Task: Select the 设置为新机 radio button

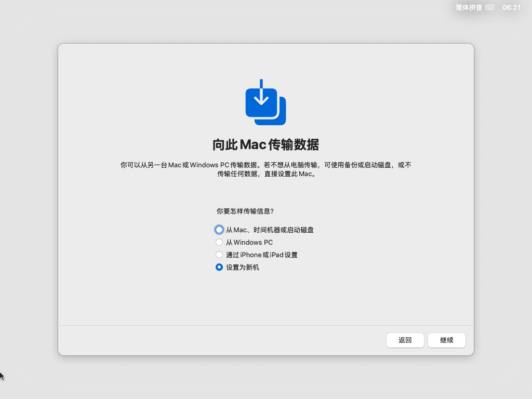Action: [x=219, y=267]
